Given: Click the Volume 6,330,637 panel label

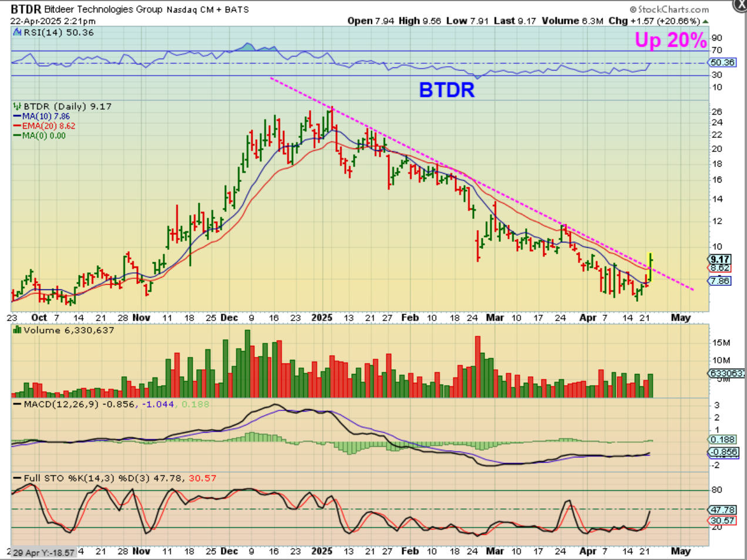Looking at the screenshot, I should point(69,330).
